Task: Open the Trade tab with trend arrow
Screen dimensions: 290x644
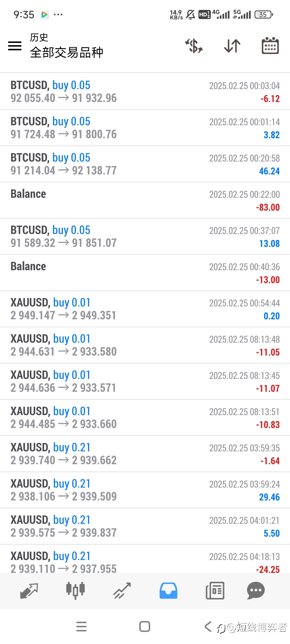Action: pos(122,591)
